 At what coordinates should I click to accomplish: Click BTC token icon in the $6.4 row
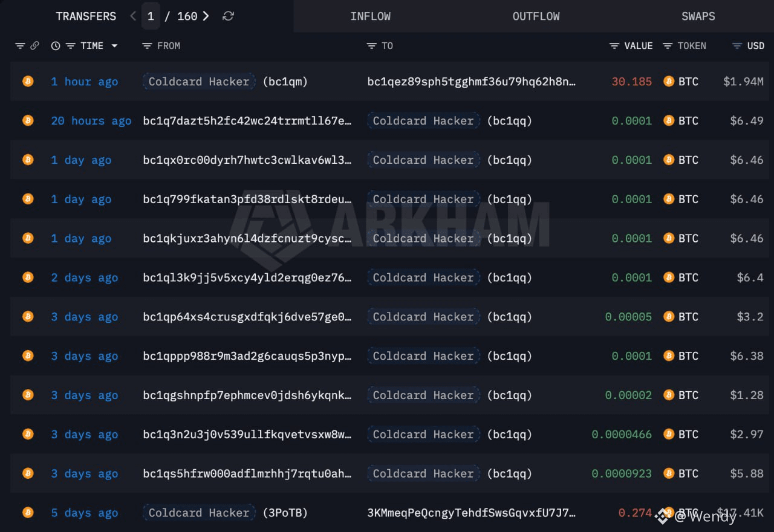point(669,277)
